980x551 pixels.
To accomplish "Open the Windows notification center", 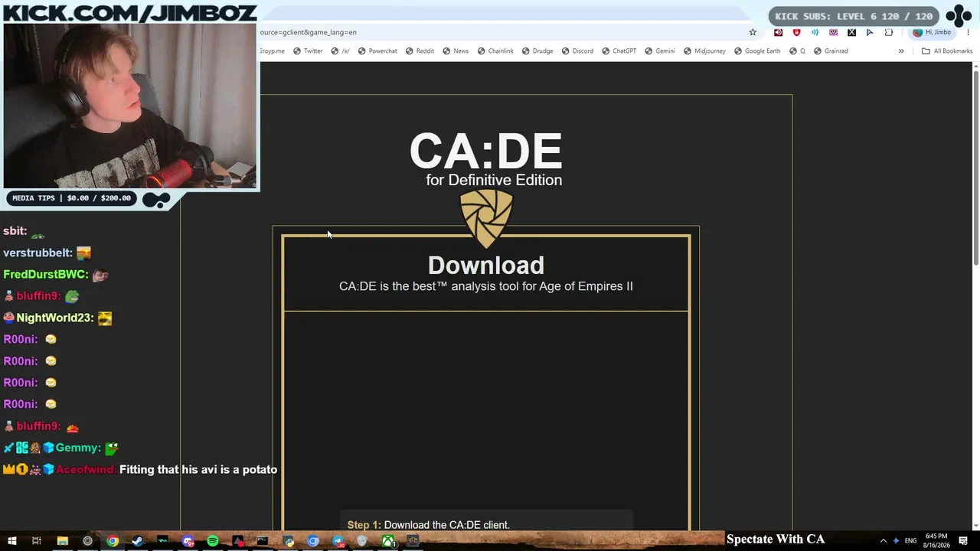I will tap(963, 541).
